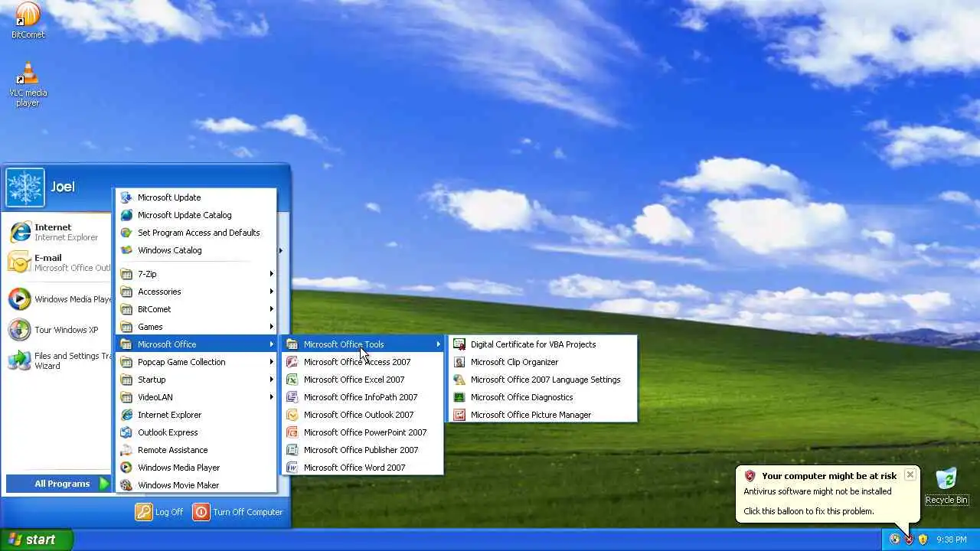Image resolution: width=980 pixels, height=551 pixels.
Task: Open the BitComet desktop shortcut icon
Action: (x=28, y=14)
